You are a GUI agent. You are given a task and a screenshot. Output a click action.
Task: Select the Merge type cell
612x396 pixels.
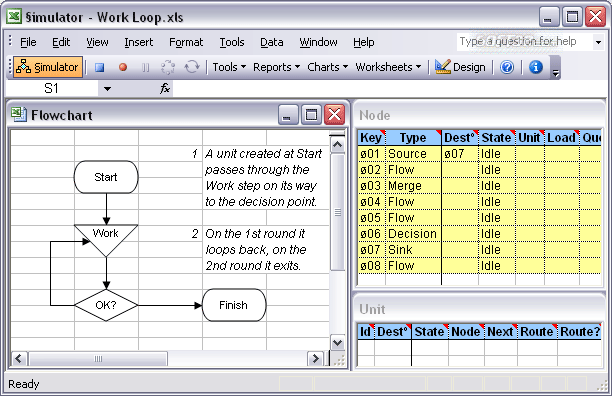tap(413, 186)
